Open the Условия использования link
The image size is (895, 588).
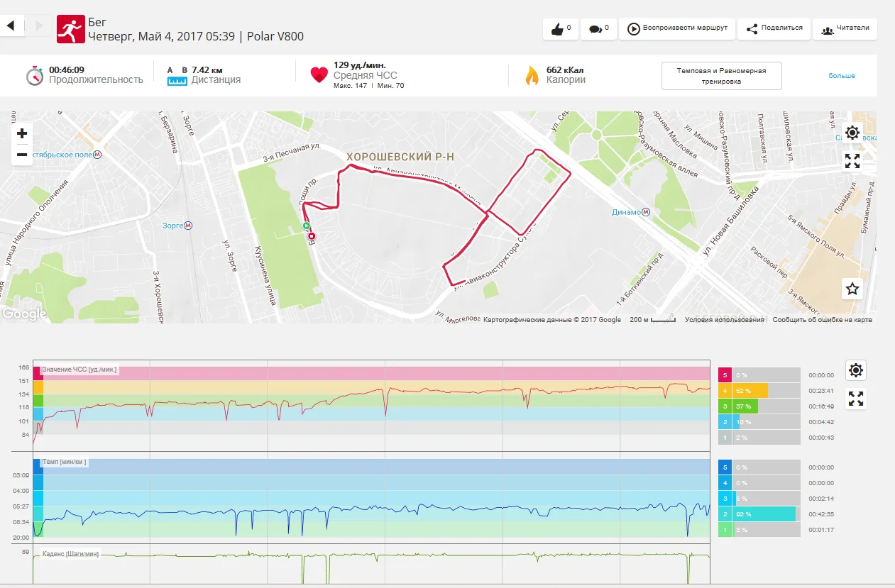pos(725,320)
